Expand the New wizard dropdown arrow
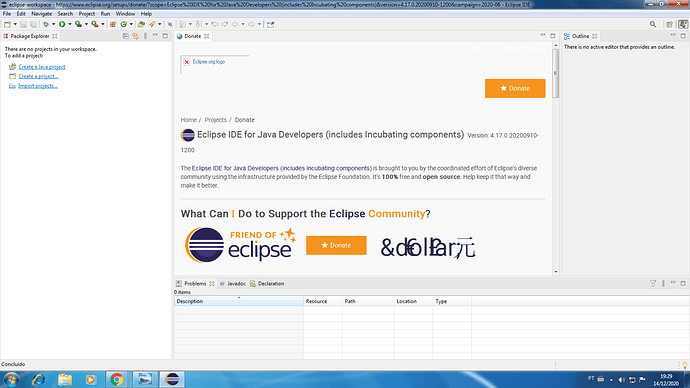This screenshot has width=690, height=388. click(15, 24)
